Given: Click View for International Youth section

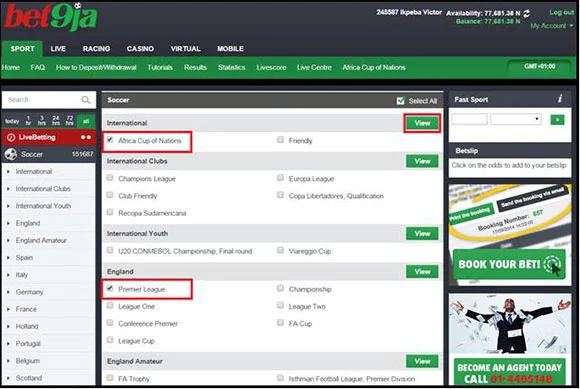Looking at the screenshot, I should point(422,234).
